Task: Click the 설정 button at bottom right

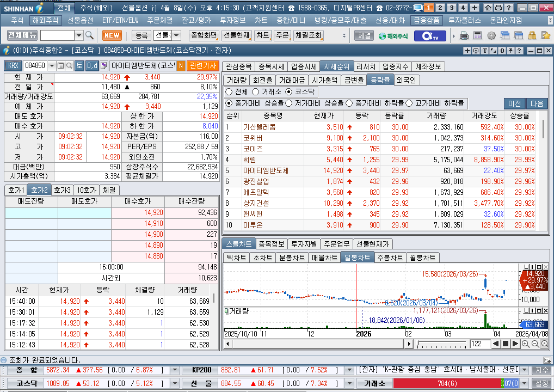Action: point(541,383)
